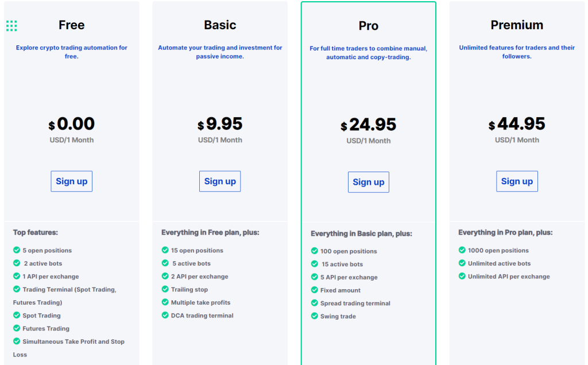Click the Spread trading terminal feature
This screenshot has height=365, width=588.
(355, 303)
